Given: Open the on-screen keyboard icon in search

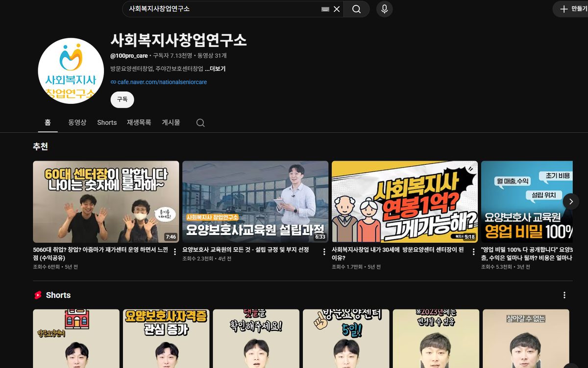Looking at the screenshot, I should 325,9.
